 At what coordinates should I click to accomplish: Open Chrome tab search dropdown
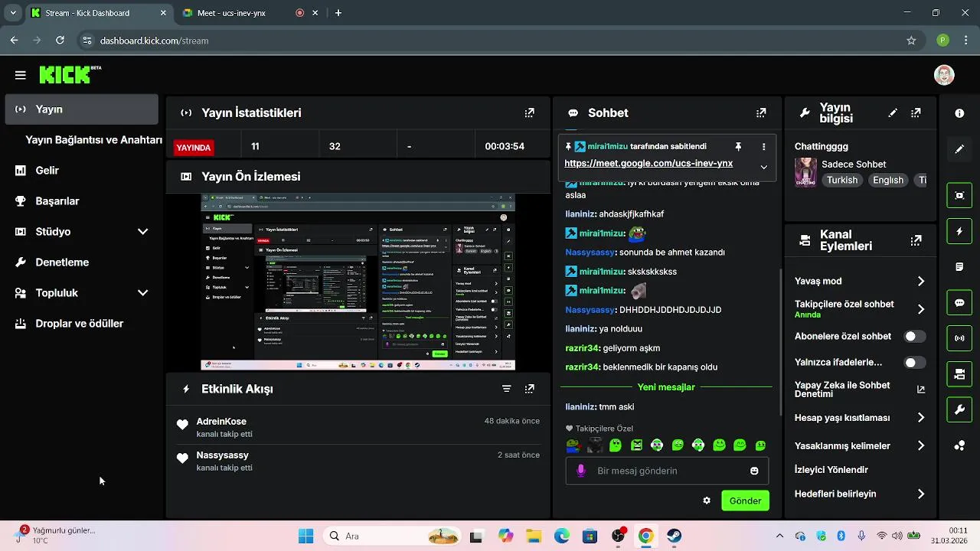click(x=12, y=13)
